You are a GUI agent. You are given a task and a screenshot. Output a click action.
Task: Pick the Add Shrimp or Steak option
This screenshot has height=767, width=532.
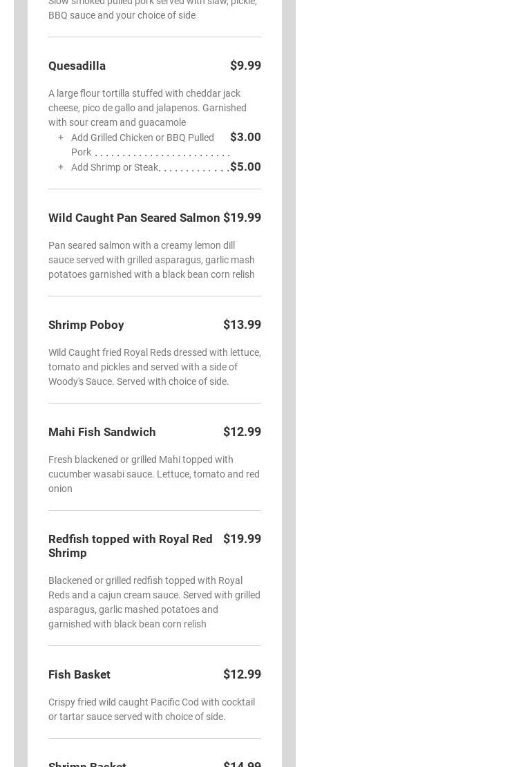115,167
